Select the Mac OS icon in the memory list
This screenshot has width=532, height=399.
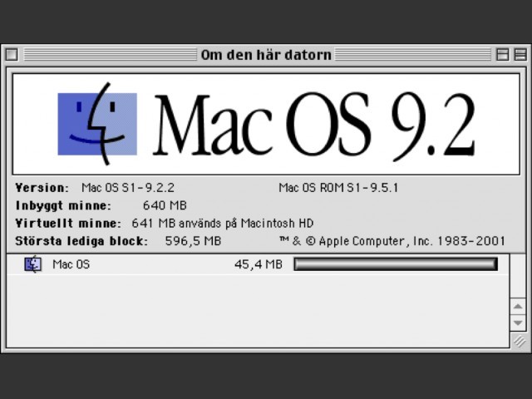(x=33, y=264)
